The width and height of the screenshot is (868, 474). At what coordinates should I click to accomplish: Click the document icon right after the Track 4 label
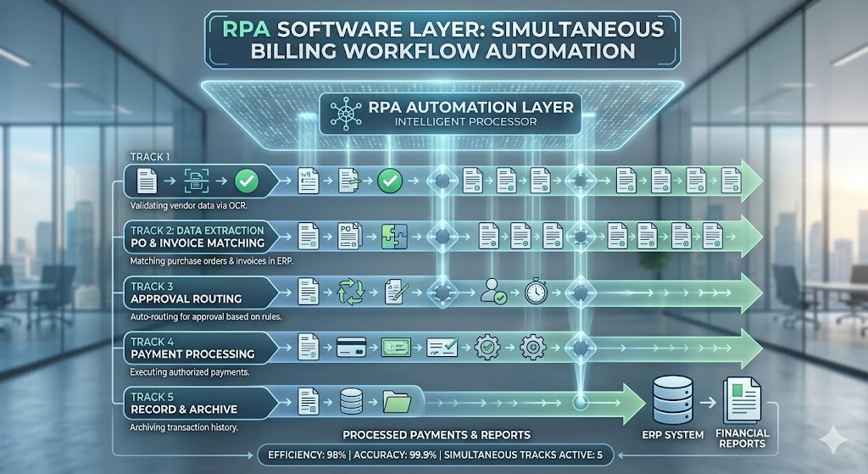coord(309,347)
